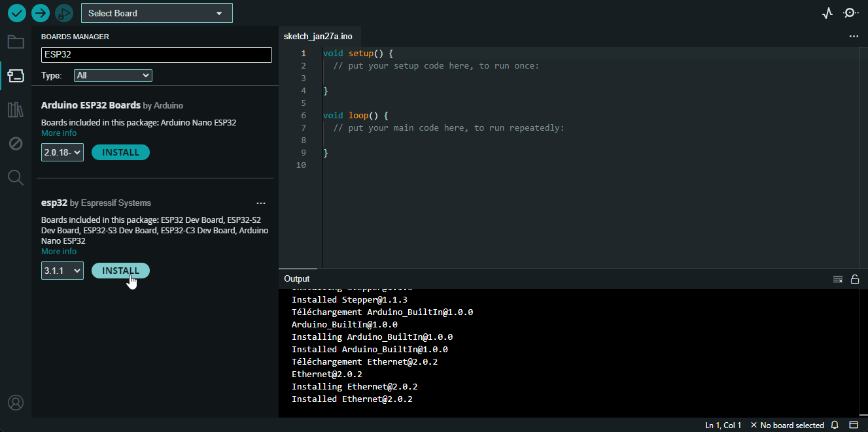Open the Sketchbook folder icon in sidebar
Image resolution: width=868 pixels, height=432 pixels.
click(16, 42)
